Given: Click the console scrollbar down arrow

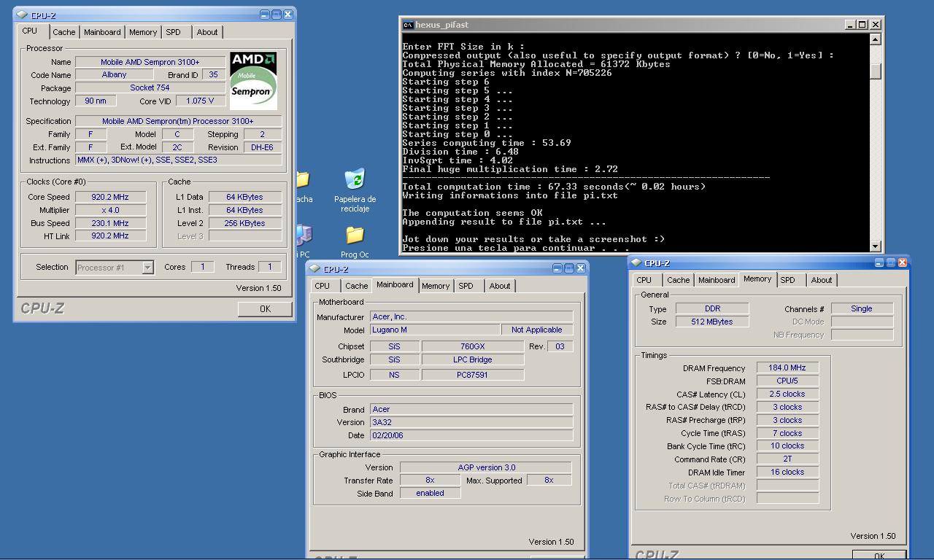Looking at the screenshot, I should click(876, 246).
